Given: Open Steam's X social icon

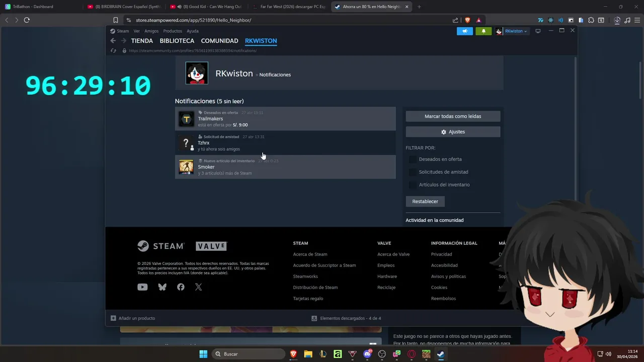Looking at the screenshot, I should point(198,287).
